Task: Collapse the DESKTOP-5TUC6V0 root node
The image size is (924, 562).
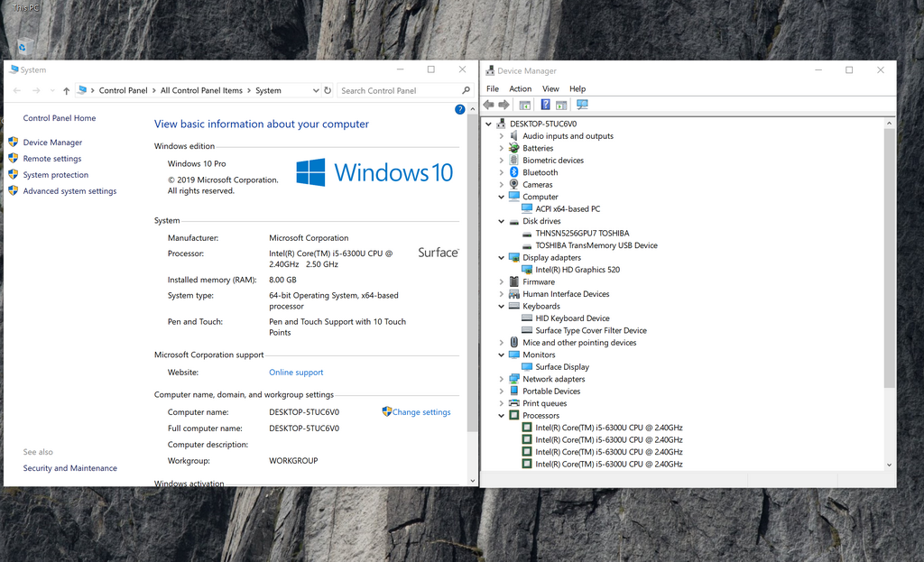Action: pos(488,124)
